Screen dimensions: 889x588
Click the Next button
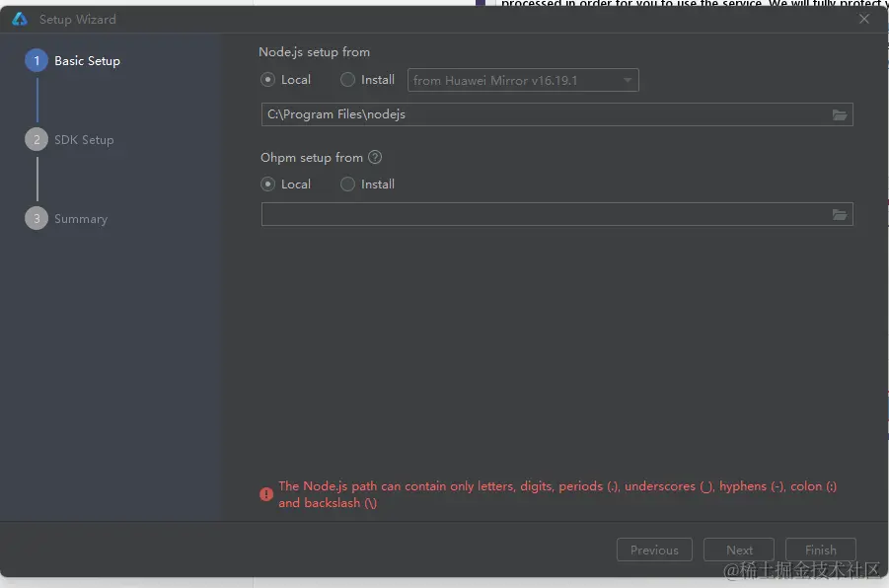click(739, 550)
